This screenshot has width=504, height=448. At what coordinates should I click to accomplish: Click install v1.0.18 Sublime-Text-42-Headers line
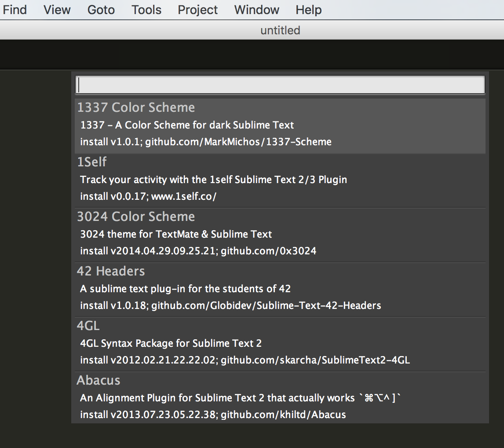(x=230, y=305)
